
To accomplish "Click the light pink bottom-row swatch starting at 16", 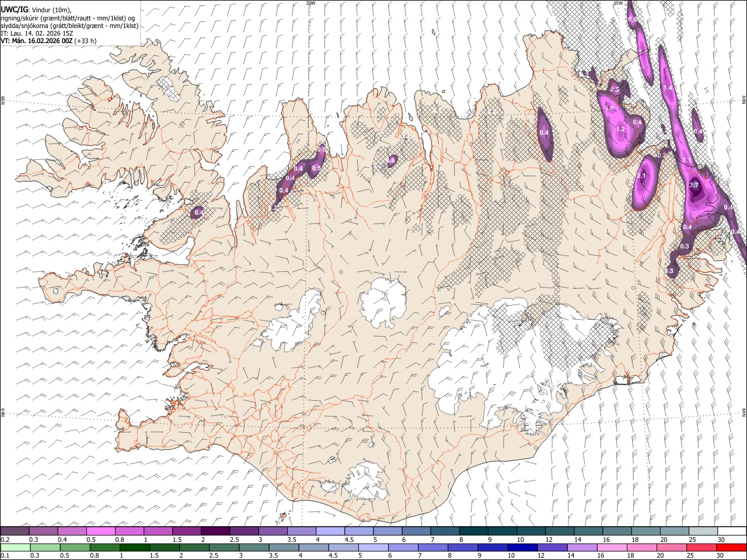I will tap(612, 548).
